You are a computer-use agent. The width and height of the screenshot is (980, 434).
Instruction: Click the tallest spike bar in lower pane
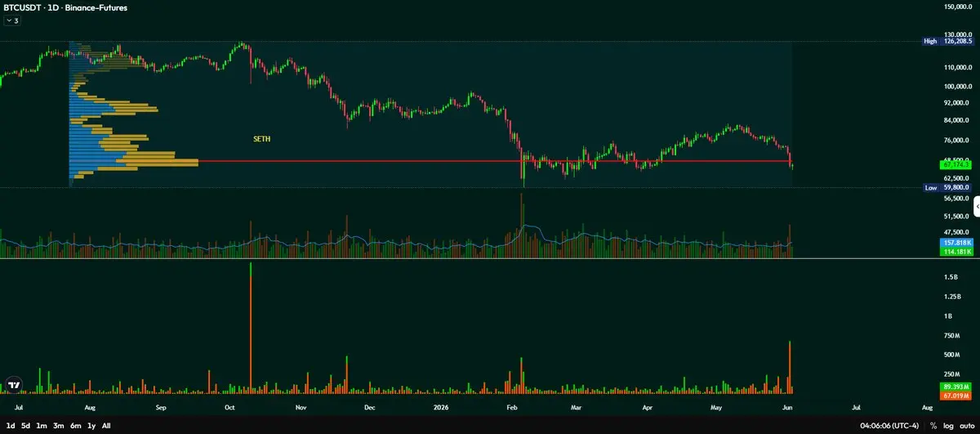[x=251, y=327]
